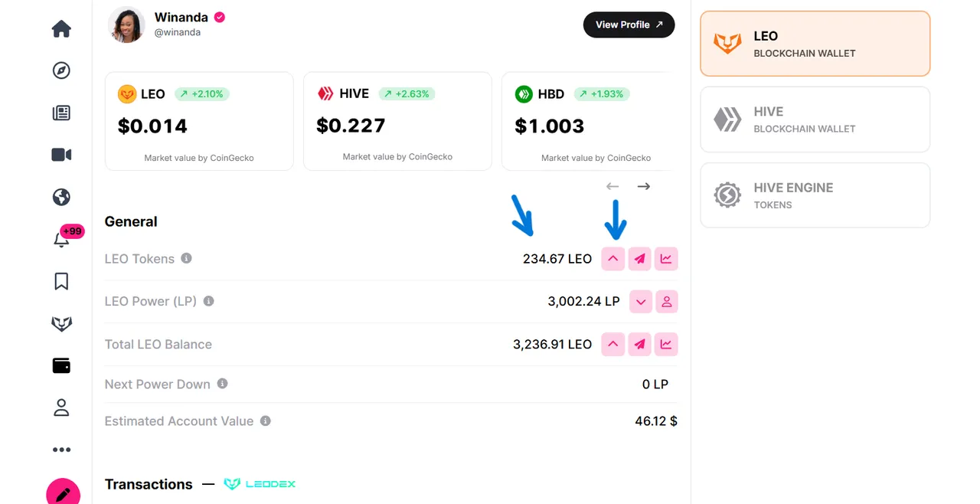Open the Explore compass icon

(x=61, y=70)
